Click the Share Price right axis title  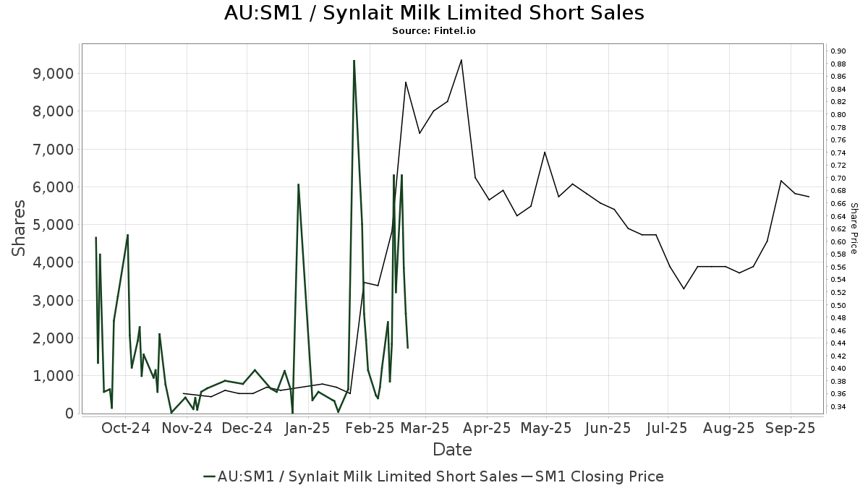click(854, 228)
